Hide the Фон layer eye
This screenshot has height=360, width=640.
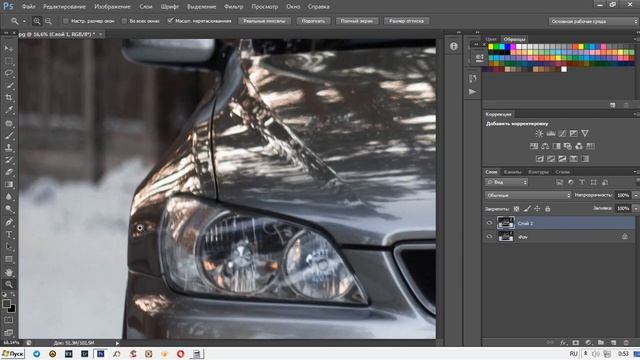coord(489,237)
